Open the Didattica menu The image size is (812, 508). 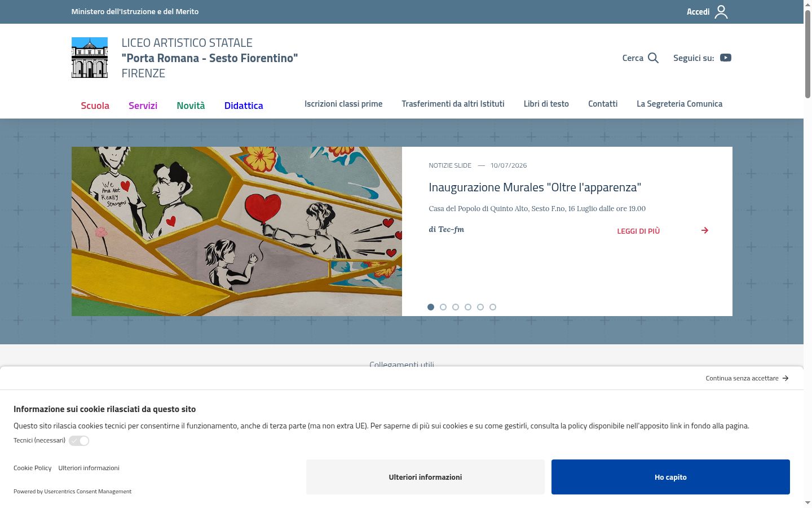[244, 106]
